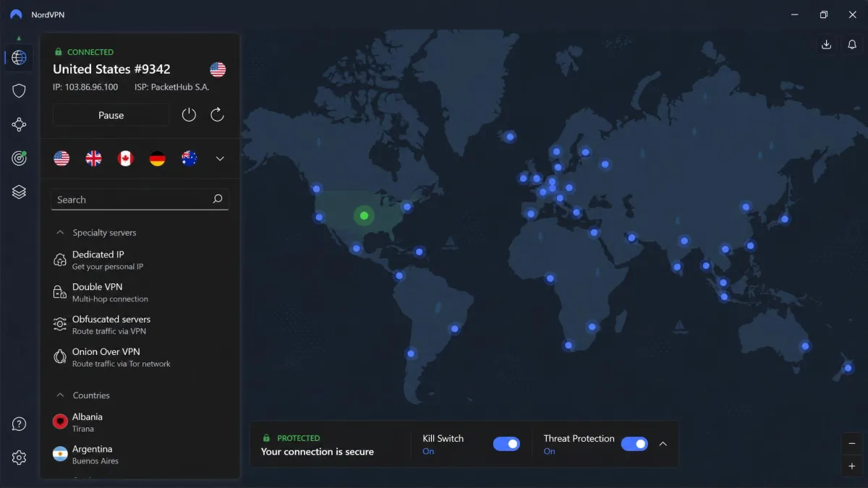Click the search magnifier icon
The width and height of the screenshot is (868, 488).
point(217,199)
